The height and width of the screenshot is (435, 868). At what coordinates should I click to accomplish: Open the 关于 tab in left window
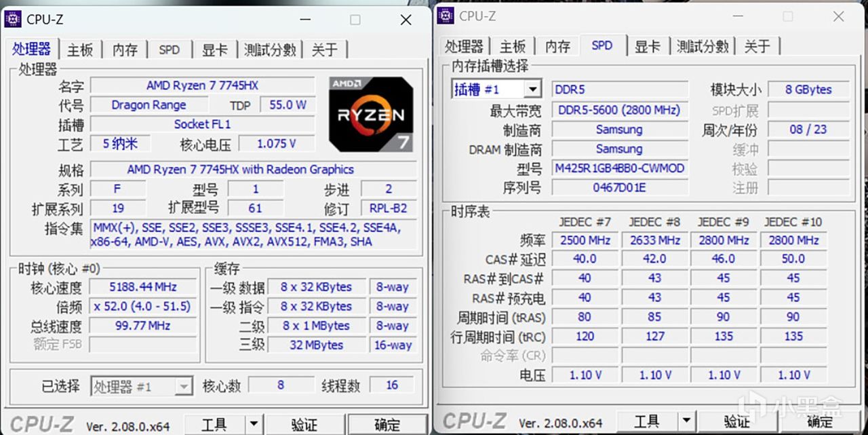pyautogui.click(x=324, y=50)
